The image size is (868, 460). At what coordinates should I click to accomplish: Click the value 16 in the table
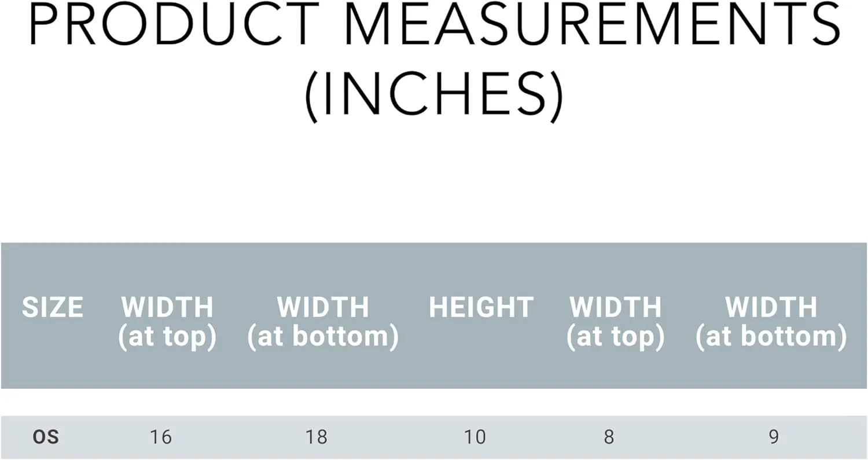[x=160, y=437]
